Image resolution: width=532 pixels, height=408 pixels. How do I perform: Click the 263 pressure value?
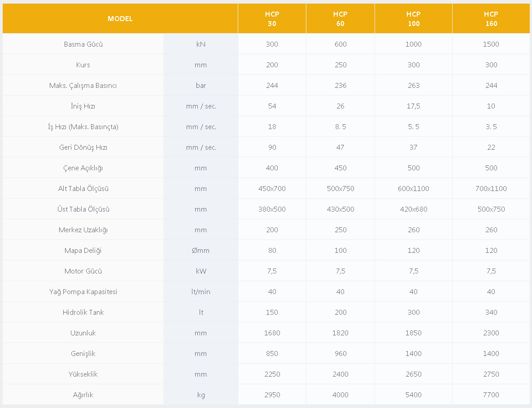point(414,86)
